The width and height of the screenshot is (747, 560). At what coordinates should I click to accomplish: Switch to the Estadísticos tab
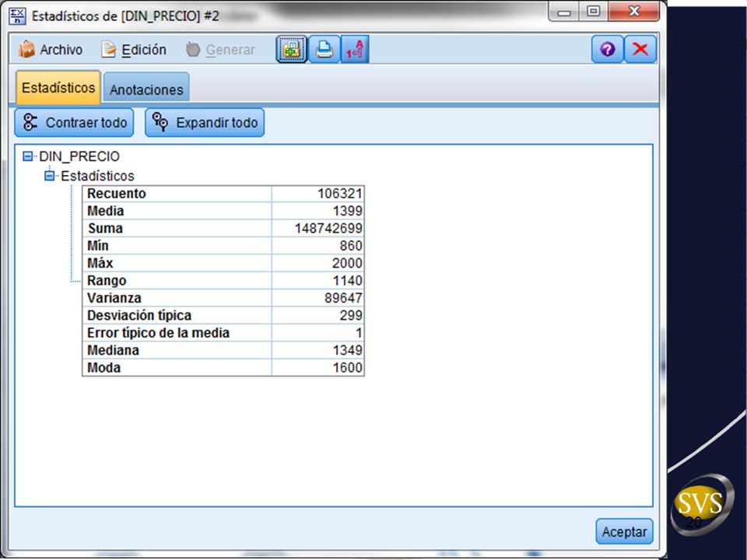(58, 88)
